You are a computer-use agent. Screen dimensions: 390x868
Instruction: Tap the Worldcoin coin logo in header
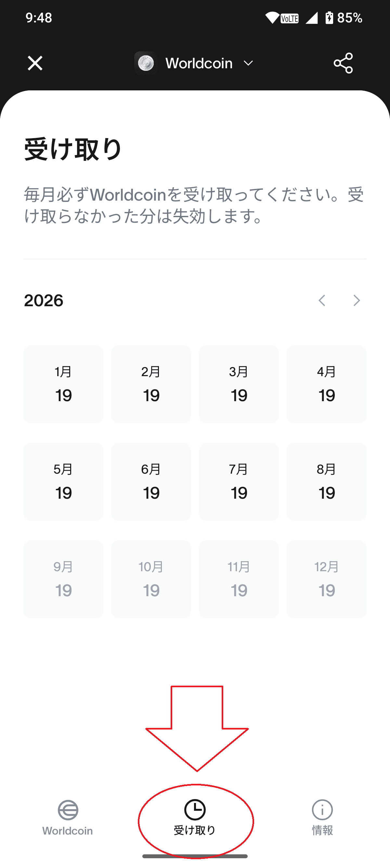146,63
